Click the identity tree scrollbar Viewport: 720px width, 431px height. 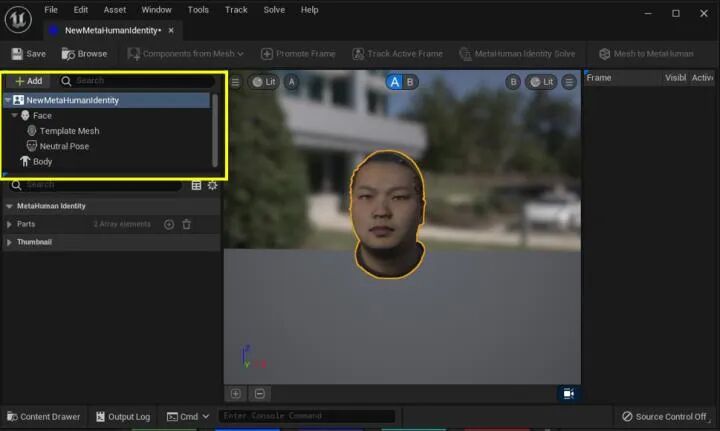click(x=214, y=130)
